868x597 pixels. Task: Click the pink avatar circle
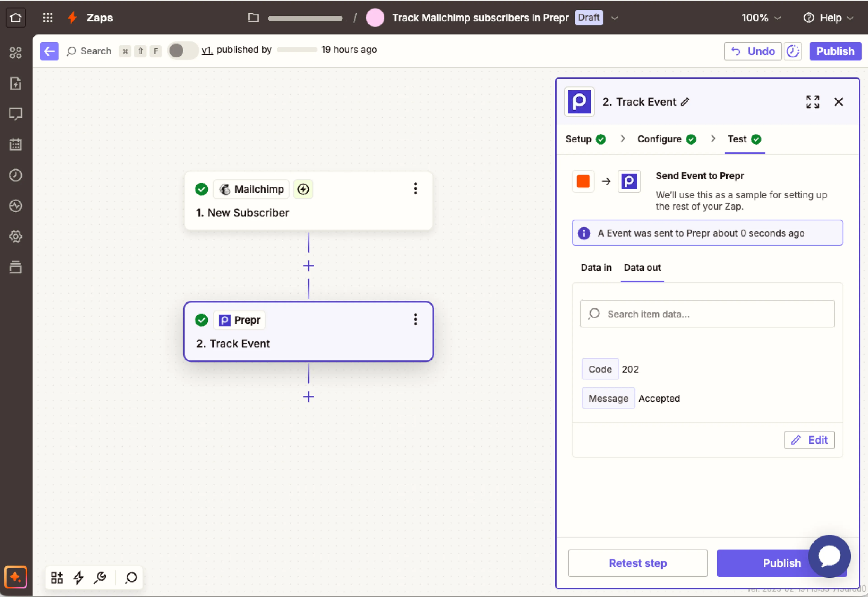point(375,18)
